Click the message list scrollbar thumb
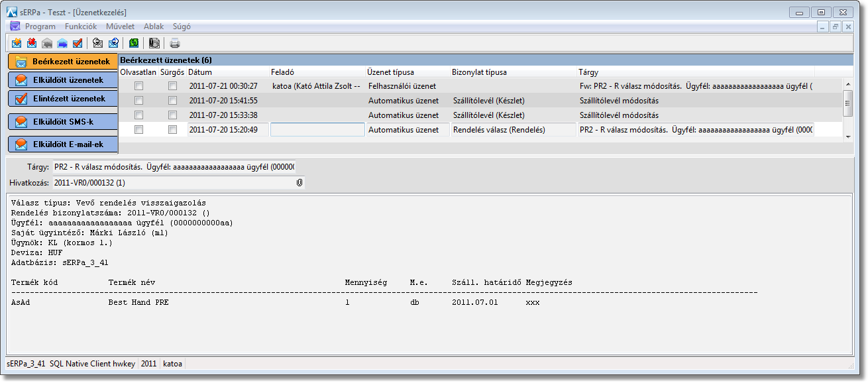The image size is (868, 383). 847,103
